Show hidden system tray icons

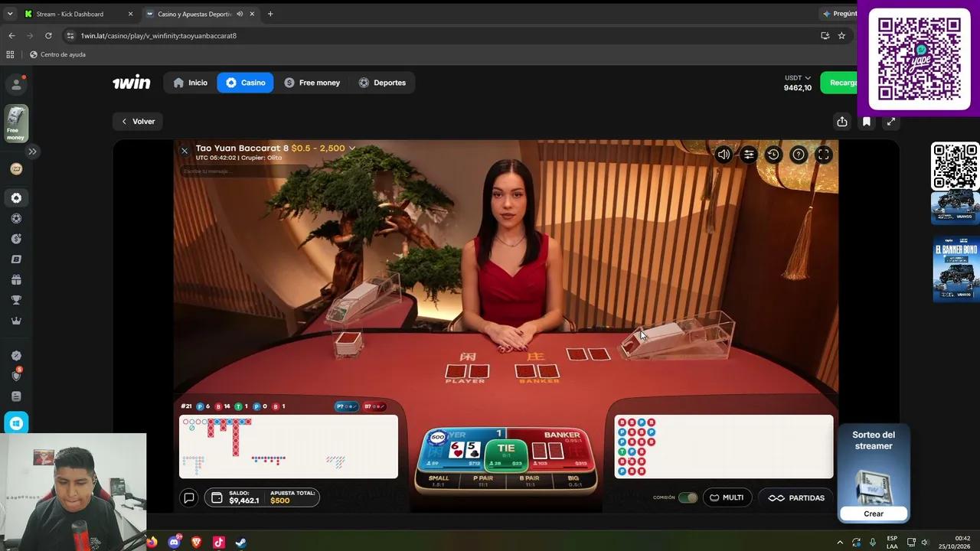(840, 542)
